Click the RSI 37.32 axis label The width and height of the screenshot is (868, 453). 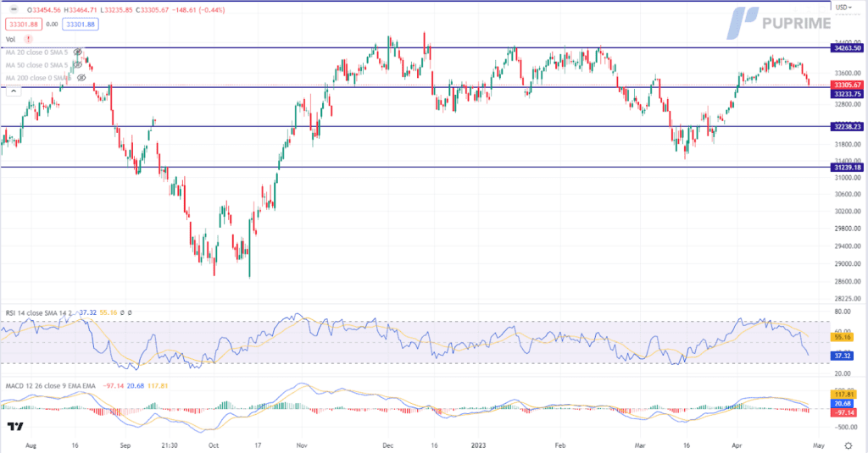click(x=842, y=356)
